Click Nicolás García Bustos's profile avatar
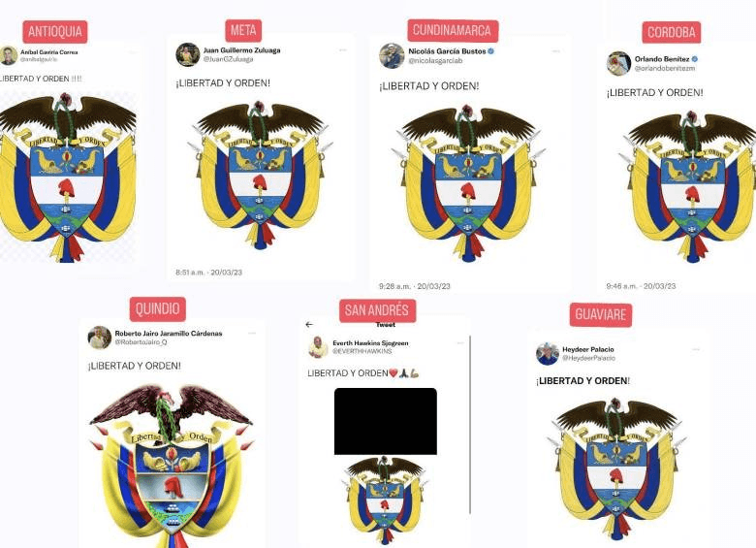 pyautogui.click(x=392, y=55)
